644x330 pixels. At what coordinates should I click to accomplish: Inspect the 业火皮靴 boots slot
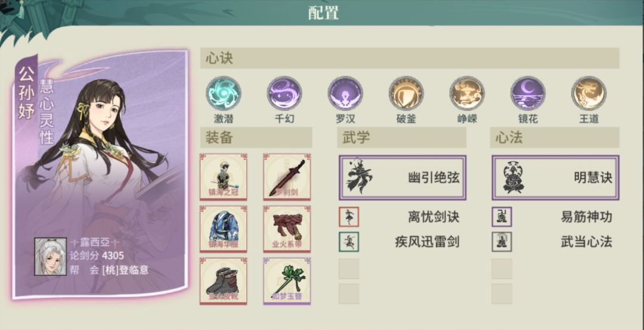(x=224, y=281)
